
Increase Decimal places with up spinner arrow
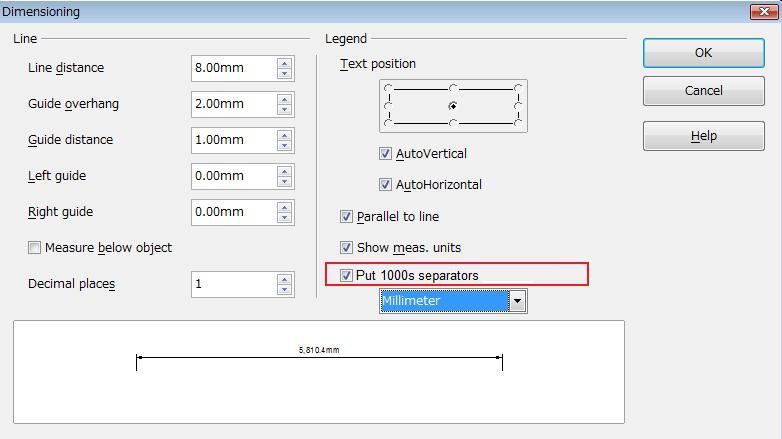[x=285, y=279]
